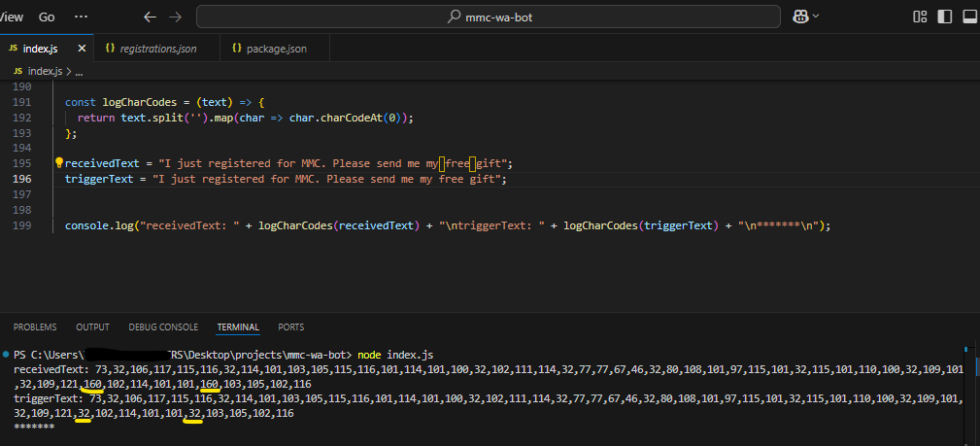Click the breadcrumb ellipsis after index.js
980x446 pixels.
[79, 72]
